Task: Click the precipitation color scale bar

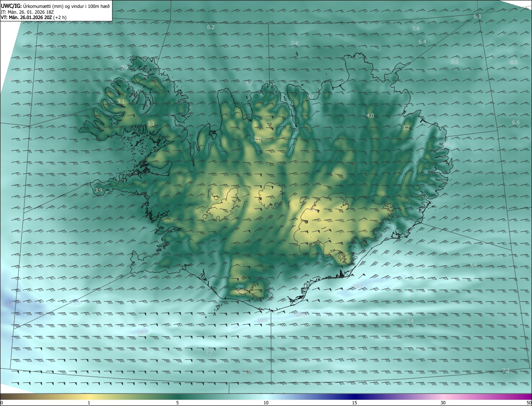Action: tap(266, 396)
